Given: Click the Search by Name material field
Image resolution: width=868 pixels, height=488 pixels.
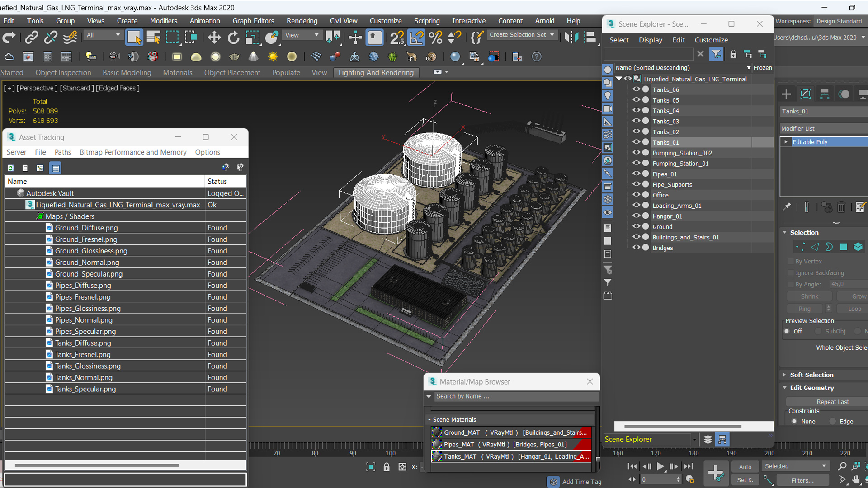Looking at the screenshot, I should (516, 396).
